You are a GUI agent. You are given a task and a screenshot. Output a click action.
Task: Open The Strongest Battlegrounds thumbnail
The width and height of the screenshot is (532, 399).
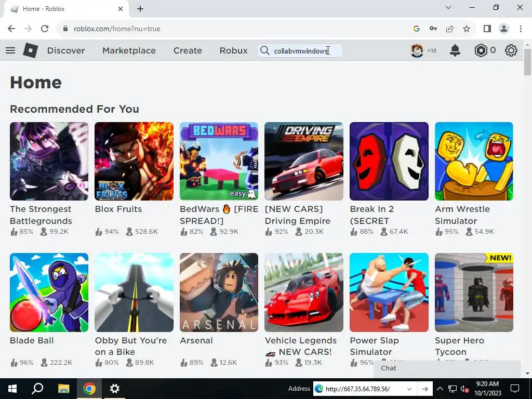pos(49,161)
